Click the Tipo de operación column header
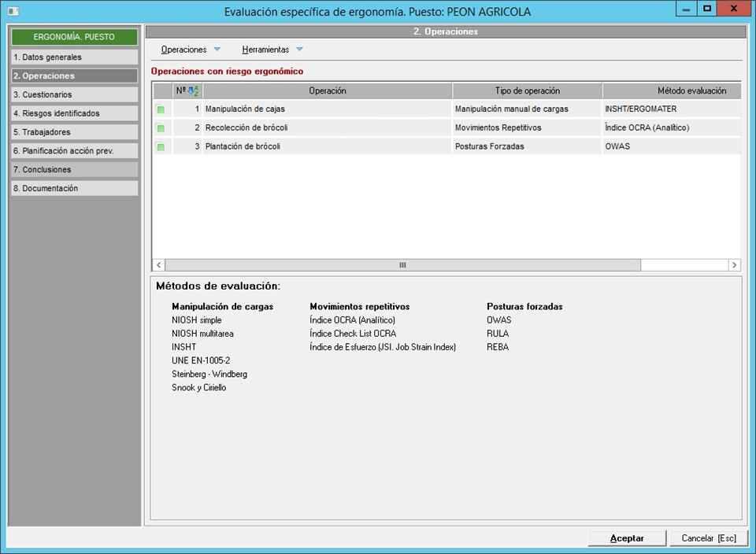 (x=527, y=91)
